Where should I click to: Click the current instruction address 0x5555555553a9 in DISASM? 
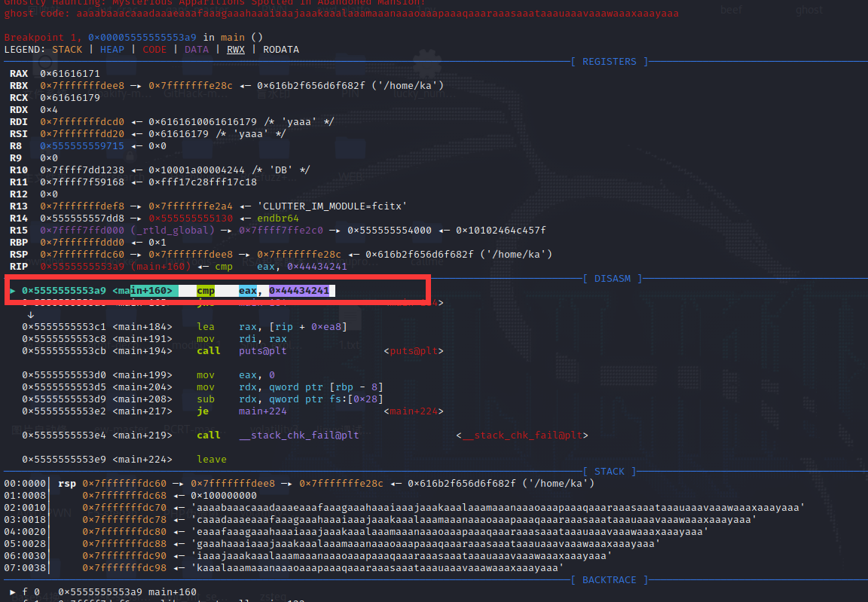coord(64,291)
